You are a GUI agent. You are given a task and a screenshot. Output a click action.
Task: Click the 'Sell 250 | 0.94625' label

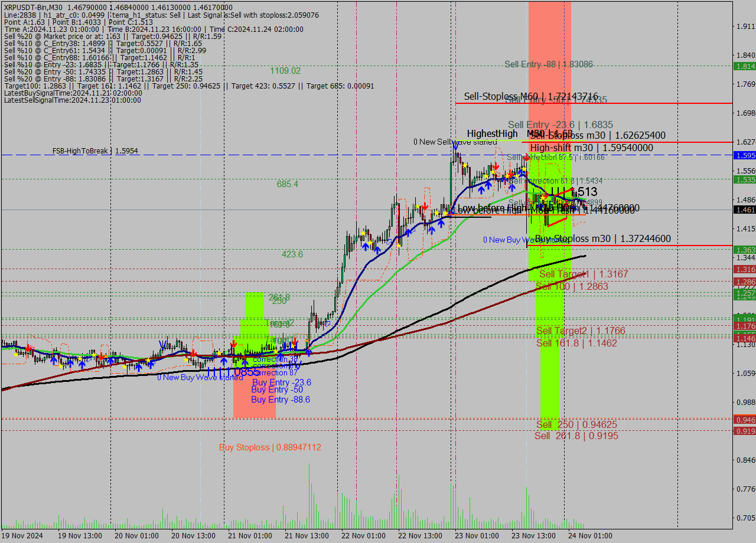(x=577, y=424)
